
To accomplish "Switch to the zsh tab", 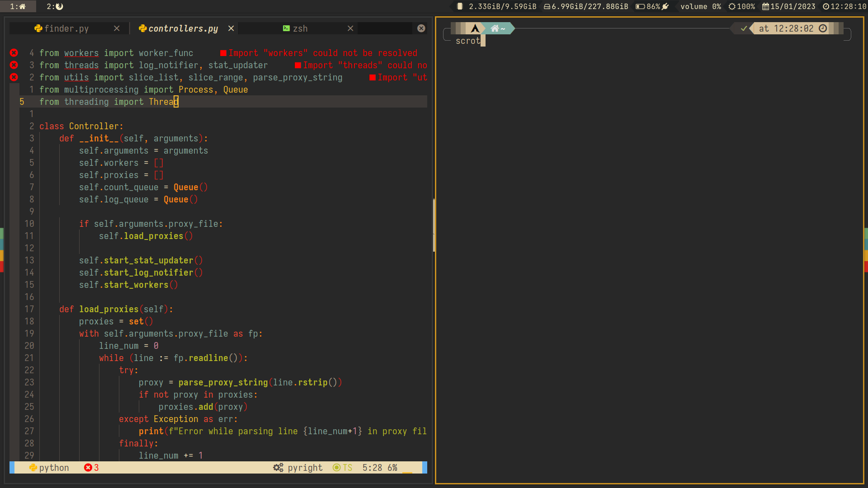I will coord(300,28).
